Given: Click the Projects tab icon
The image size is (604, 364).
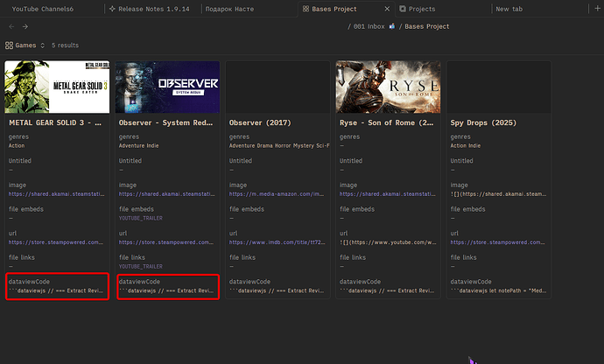Looking at the screenshot, I should tap(403, 9).
